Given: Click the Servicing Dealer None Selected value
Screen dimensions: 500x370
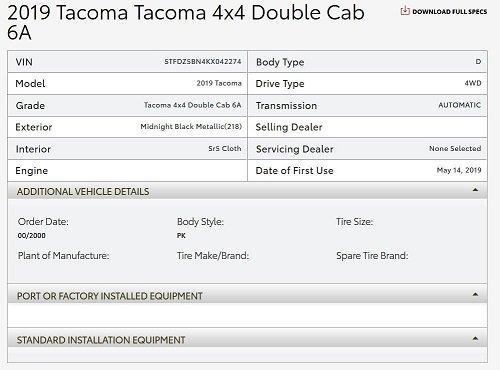Looking at the screenshot, I should [455, 148].
